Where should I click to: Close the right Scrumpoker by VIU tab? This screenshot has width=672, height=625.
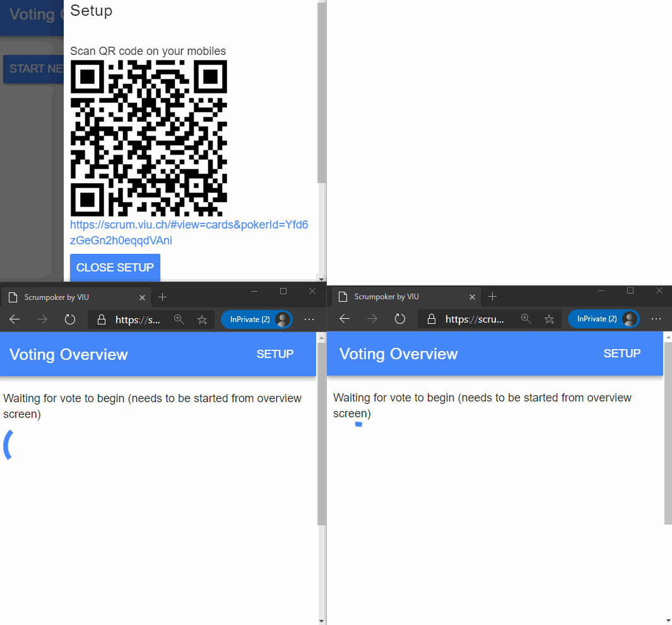[x=472, y=297]
